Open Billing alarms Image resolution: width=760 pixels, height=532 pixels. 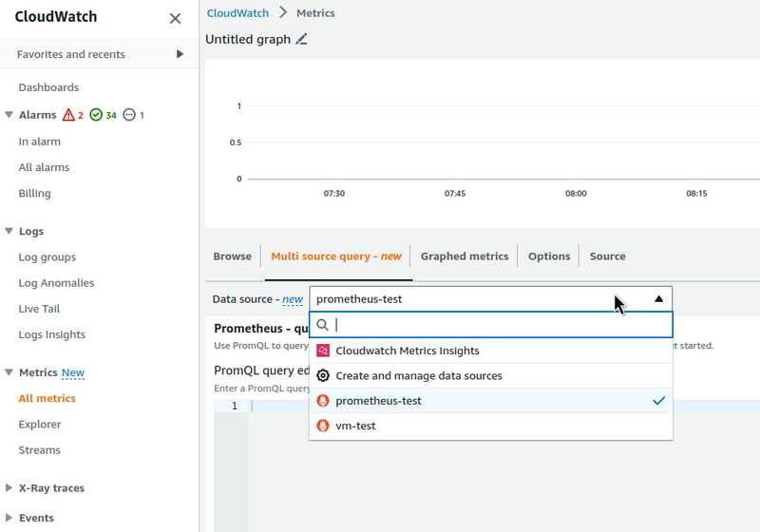click(x=34, y=193)
